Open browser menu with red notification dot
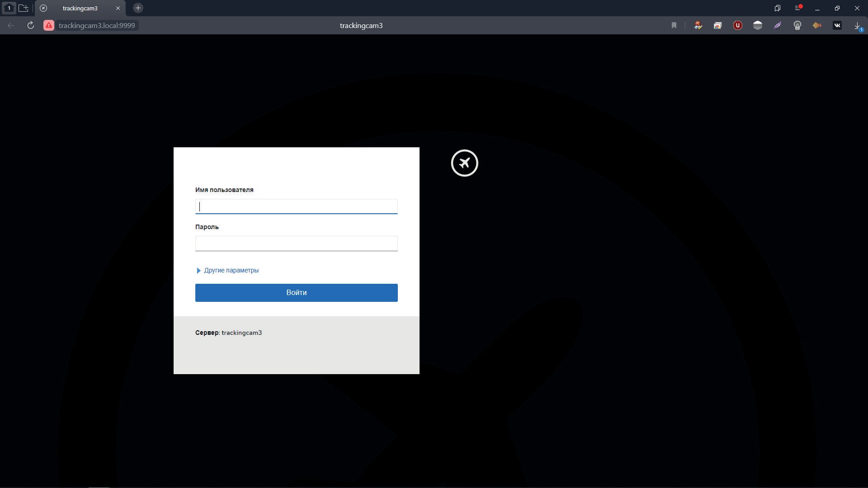The height and width of the screenshot is (488, 868). (798, 8)
